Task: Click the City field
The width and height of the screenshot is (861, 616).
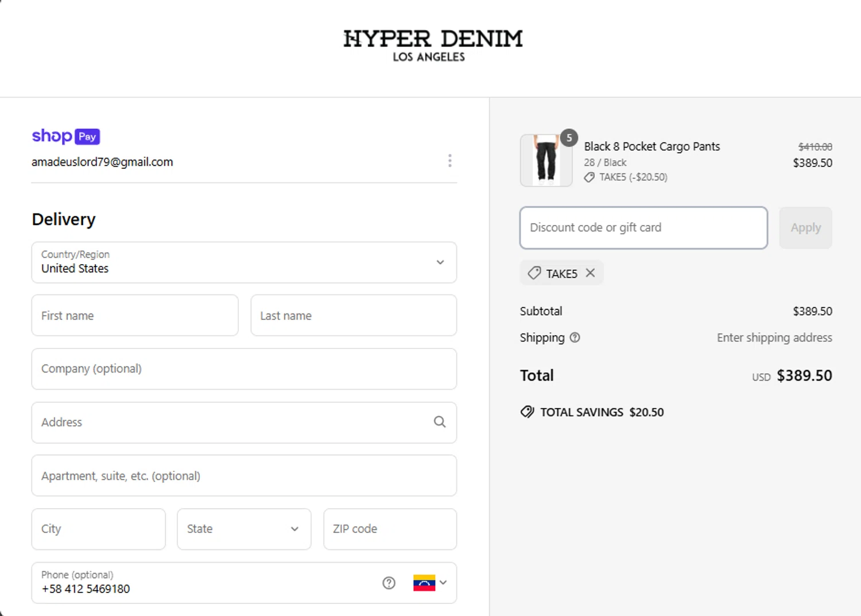Action: (x=98, y=529)
